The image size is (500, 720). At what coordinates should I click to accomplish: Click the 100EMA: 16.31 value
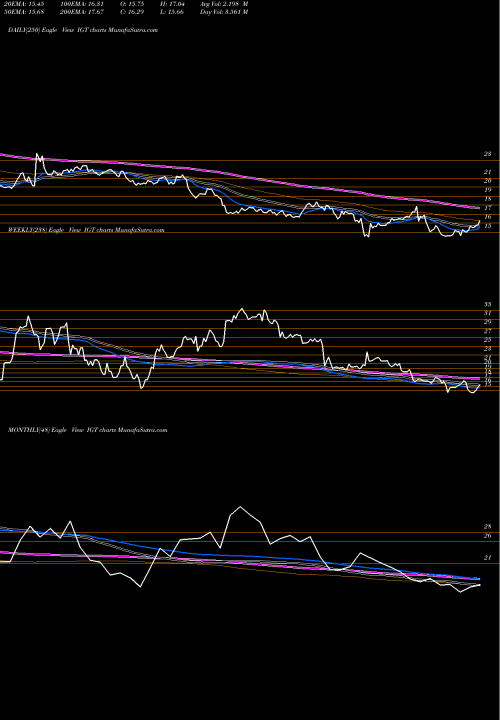[84, 4]
